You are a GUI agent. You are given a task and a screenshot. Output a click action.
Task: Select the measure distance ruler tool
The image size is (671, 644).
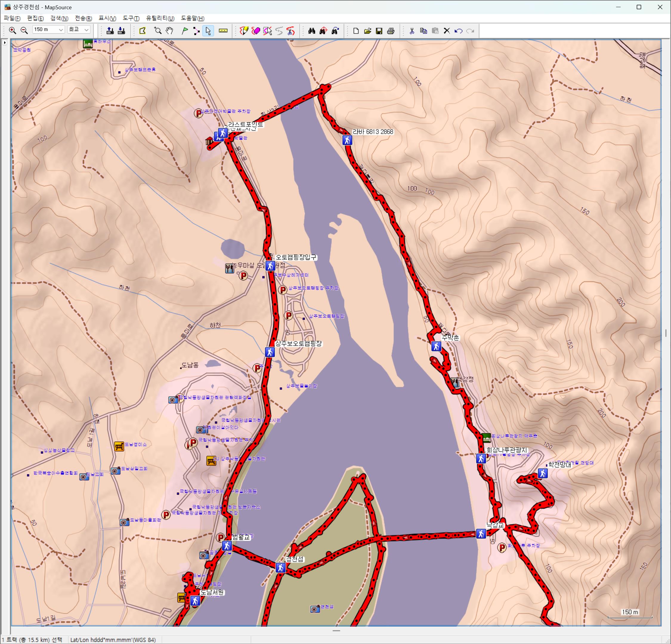pyautogui.click(x=223, y=31)
